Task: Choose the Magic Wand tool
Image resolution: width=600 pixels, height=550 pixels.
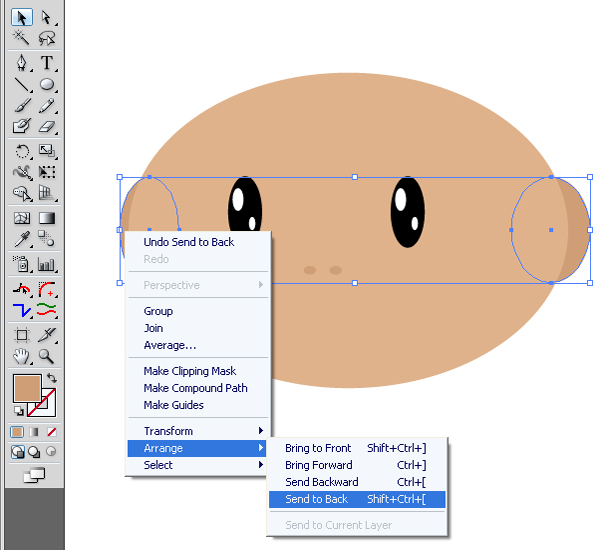Action: click(22, 38)
